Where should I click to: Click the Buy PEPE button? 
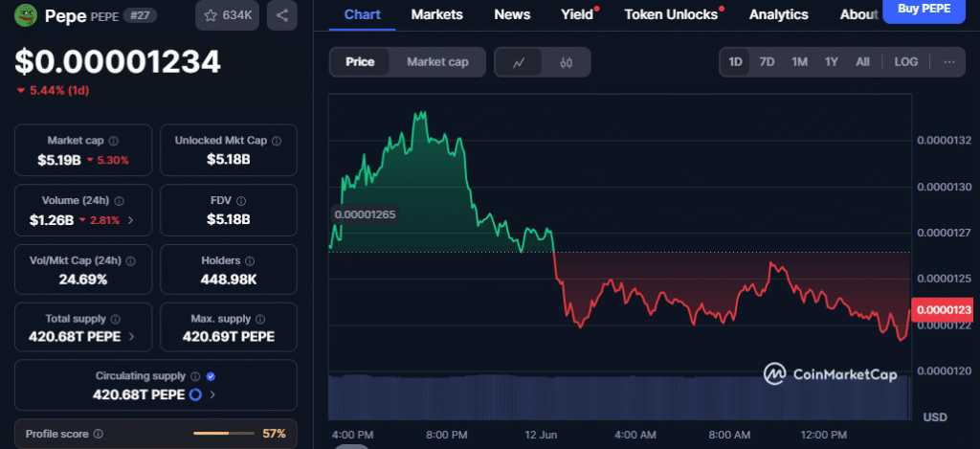(924, 10)
